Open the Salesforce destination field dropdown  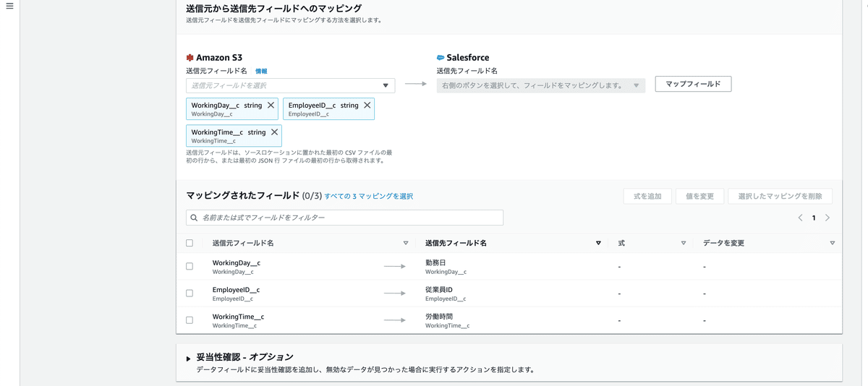540,85
